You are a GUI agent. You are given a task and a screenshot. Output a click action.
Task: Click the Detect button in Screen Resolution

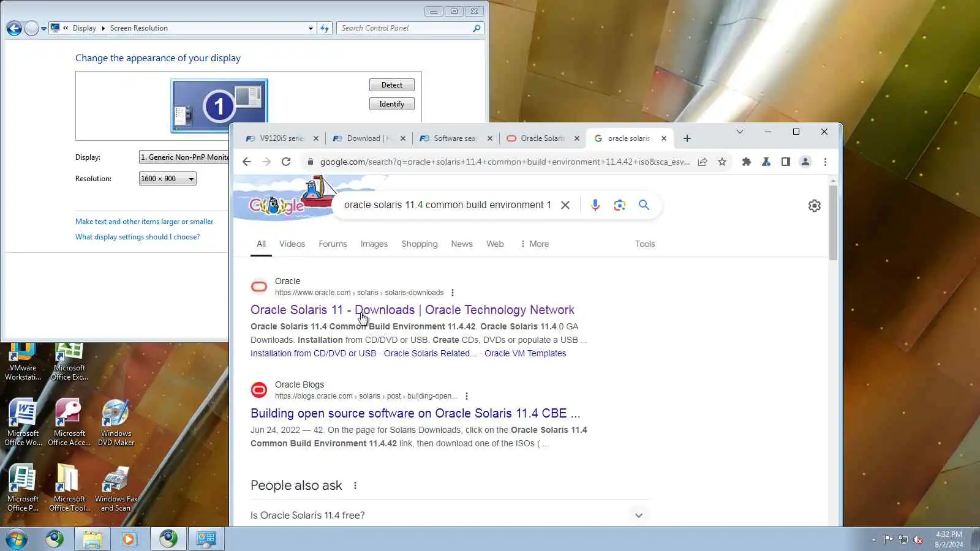(392, 85)
